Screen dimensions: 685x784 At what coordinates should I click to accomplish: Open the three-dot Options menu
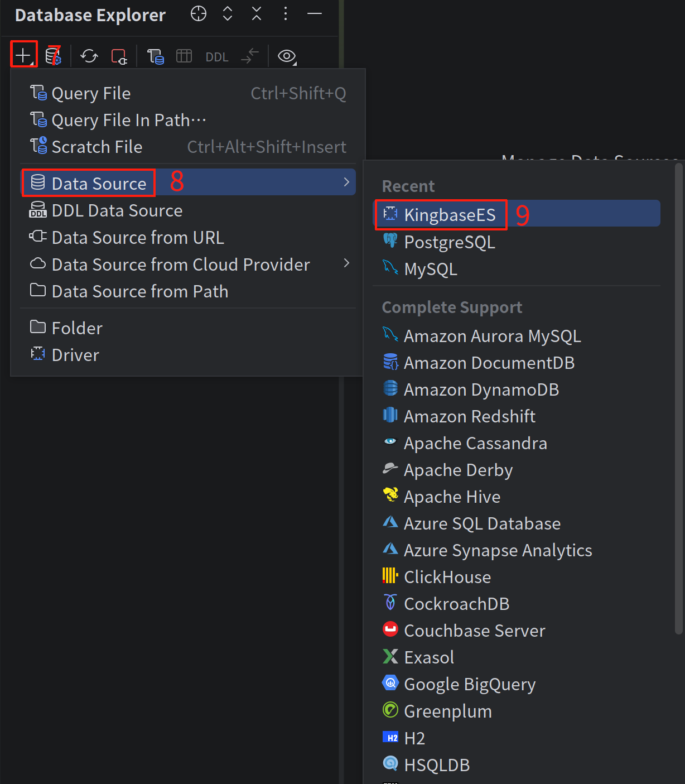pos(286,14)
